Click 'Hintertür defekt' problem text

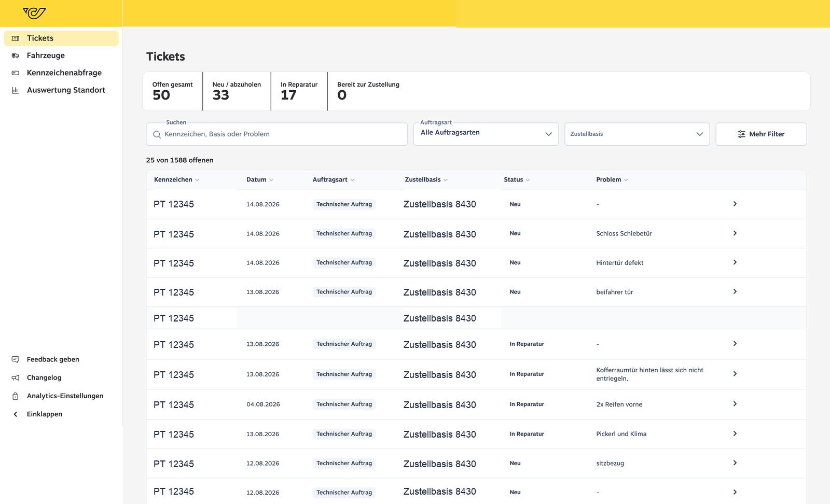pos(620,263)
